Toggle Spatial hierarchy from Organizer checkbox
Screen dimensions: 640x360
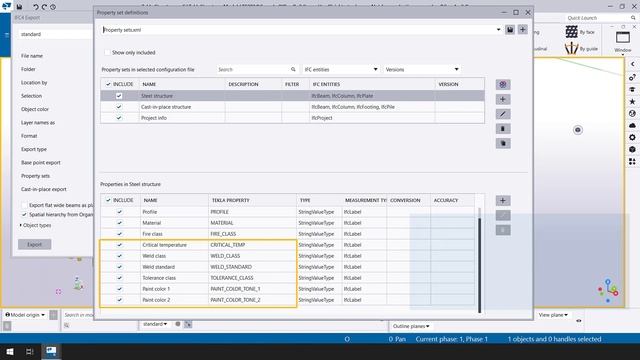24,215
